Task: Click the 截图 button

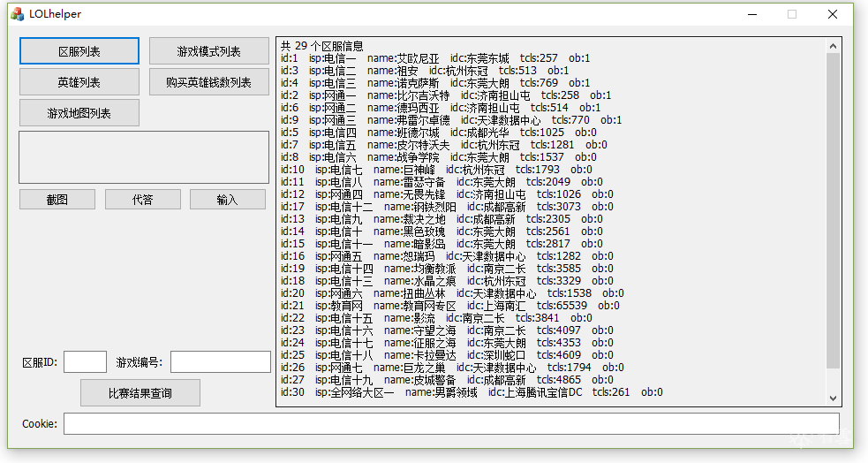Action: (x=57, y=200)
